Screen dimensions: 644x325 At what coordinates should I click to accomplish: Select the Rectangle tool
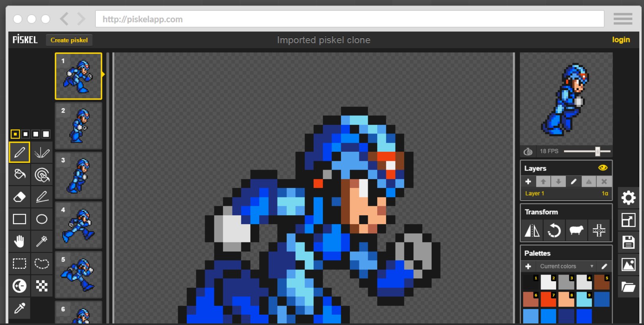(x=19, y=219)
